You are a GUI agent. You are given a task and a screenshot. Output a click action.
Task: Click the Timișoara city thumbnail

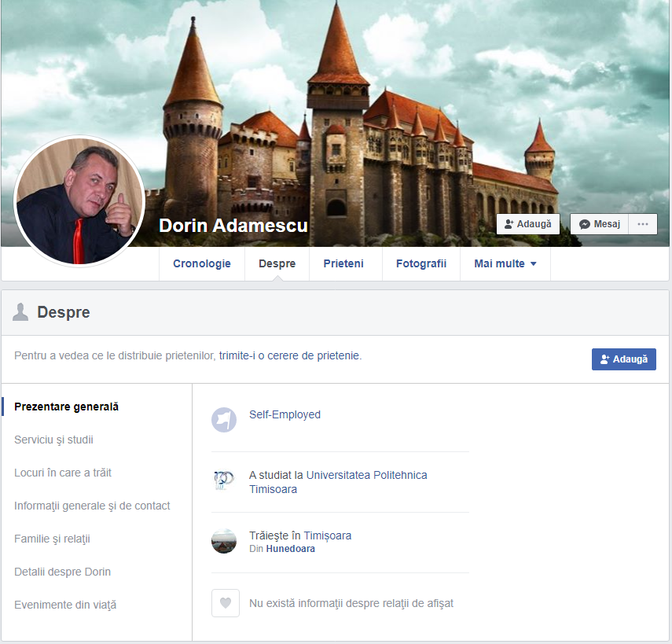tap(224, 541)
